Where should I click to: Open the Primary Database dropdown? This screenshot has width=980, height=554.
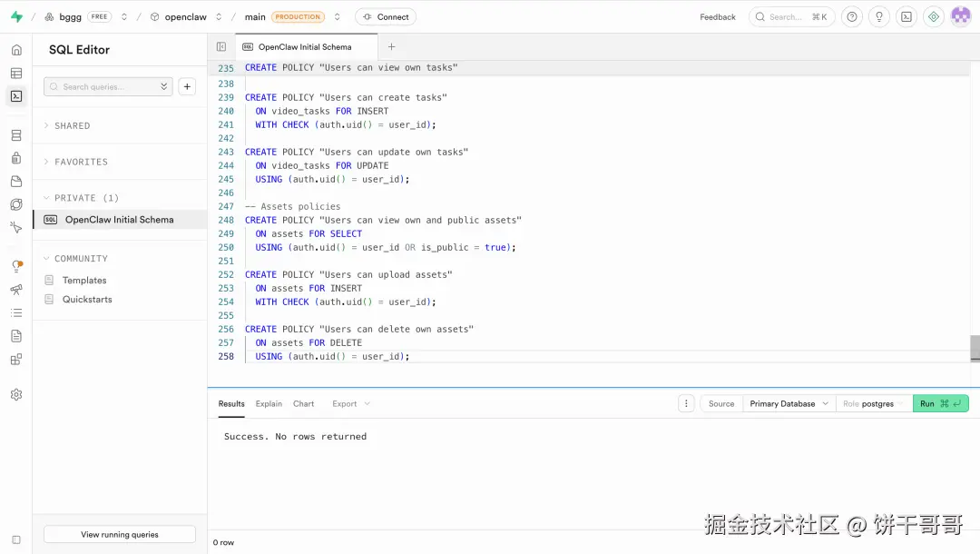[x=789, y=404]
